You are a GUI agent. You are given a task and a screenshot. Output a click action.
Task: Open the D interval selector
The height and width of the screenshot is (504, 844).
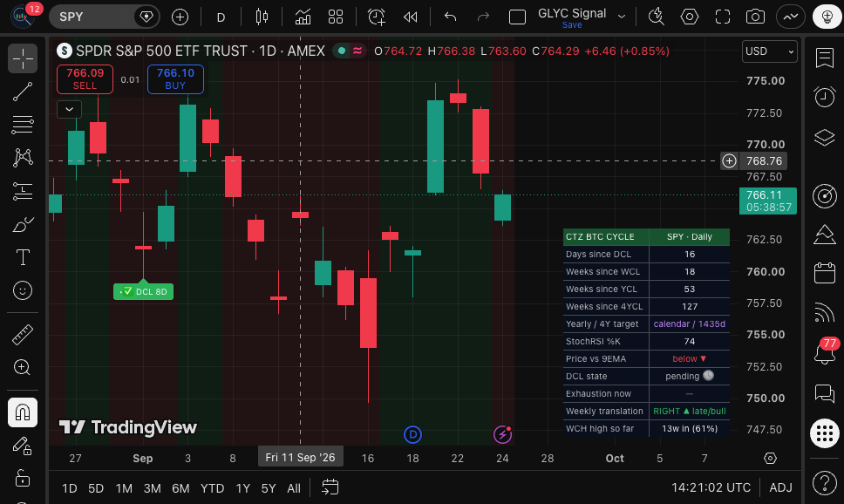[221, 17]
